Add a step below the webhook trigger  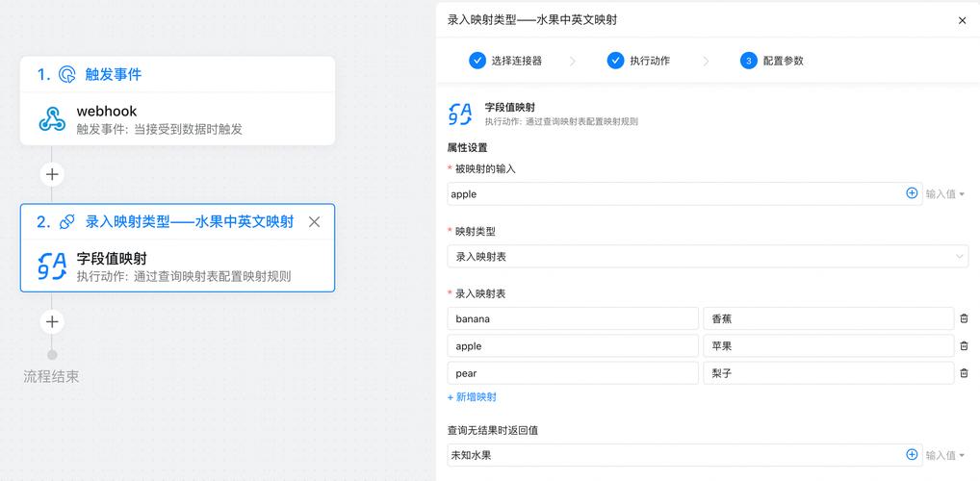click(53, 174)
